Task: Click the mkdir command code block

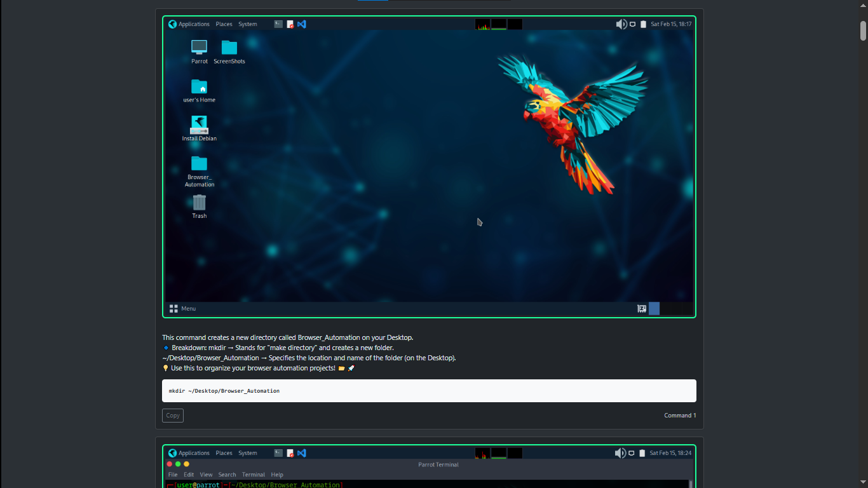Action: point(429,391)
